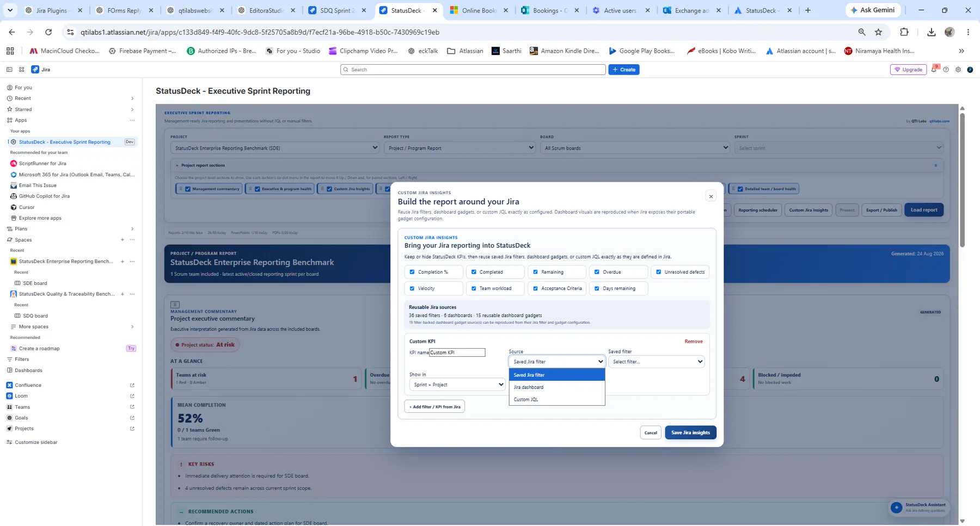Click the KPI name input field
Viewport: 980px width, 526px height.
(457, 352)
